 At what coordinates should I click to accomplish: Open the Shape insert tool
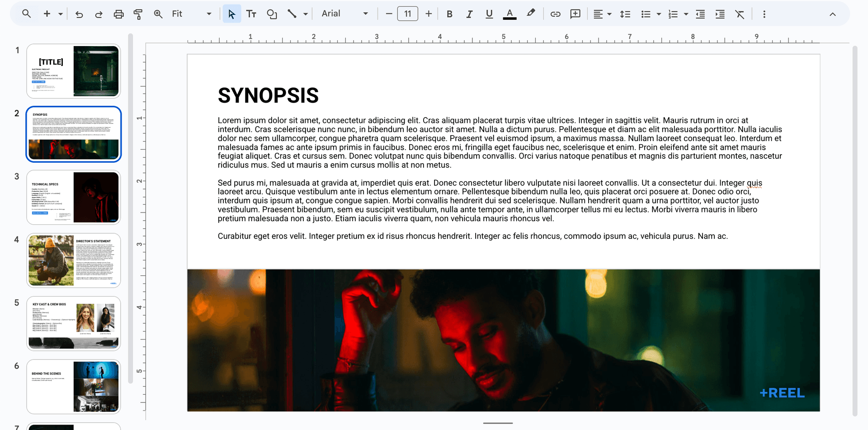[272, 14]
